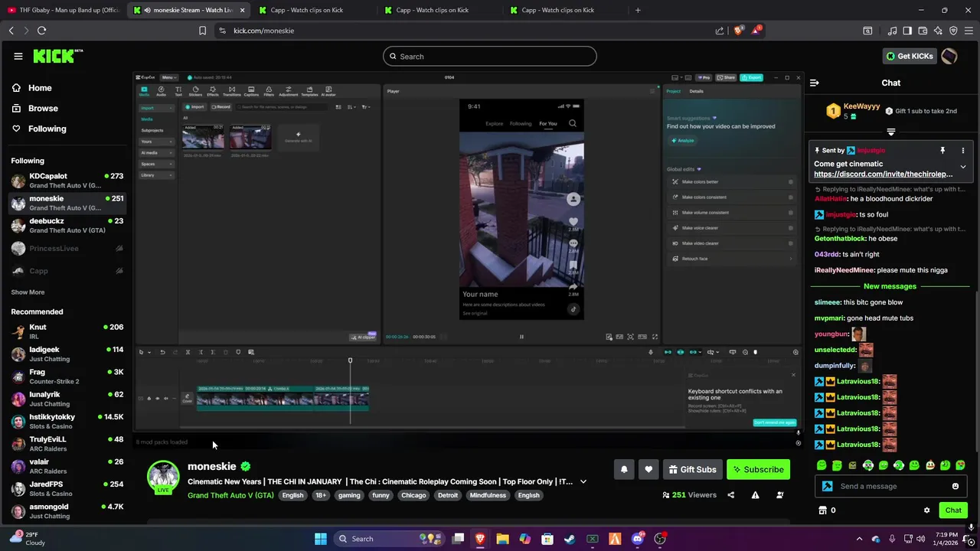Show hidden system tray icons
980x551 pixels.
pos(859,539)
